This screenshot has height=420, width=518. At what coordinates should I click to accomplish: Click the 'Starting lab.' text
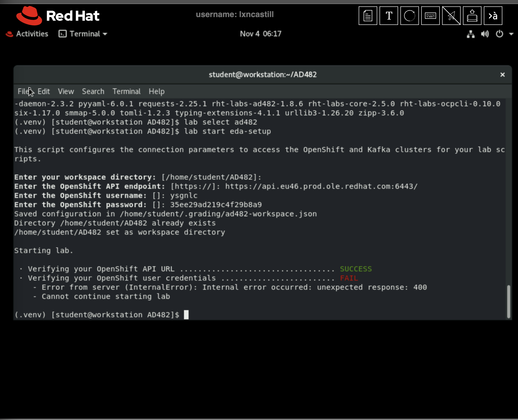pyautogui.click(x=43, y=251)
